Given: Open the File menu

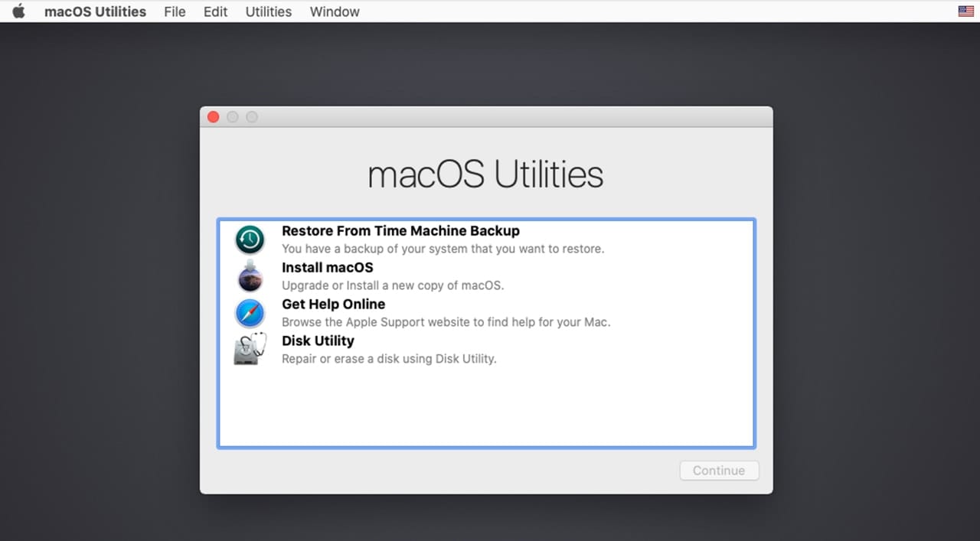Looking at the screenshot, I should click(175, 11).
